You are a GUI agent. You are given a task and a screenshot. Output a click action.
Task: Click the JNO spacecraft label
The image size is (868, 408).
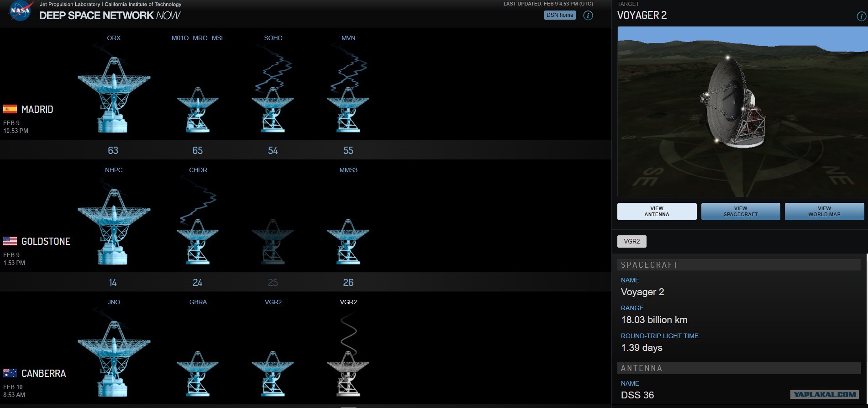pyautogui.click(x=114, y=302)
